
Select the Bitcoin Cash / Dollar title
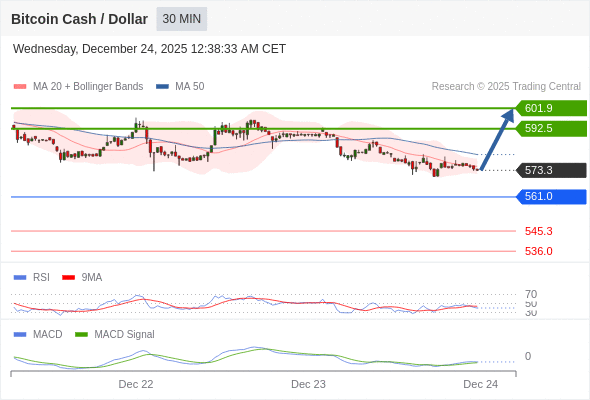pyautogui.click(x=79, y=19)
